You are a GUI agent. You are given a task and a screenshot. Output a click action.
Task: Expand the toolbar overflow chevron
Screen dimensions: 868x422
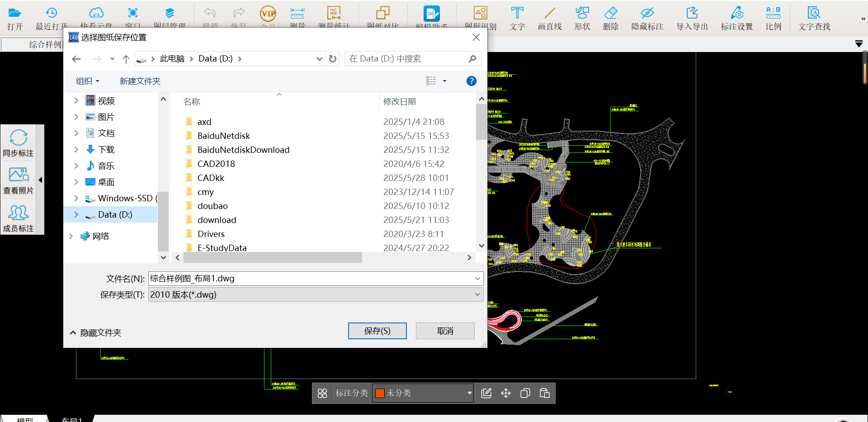[x=863, y=19]
